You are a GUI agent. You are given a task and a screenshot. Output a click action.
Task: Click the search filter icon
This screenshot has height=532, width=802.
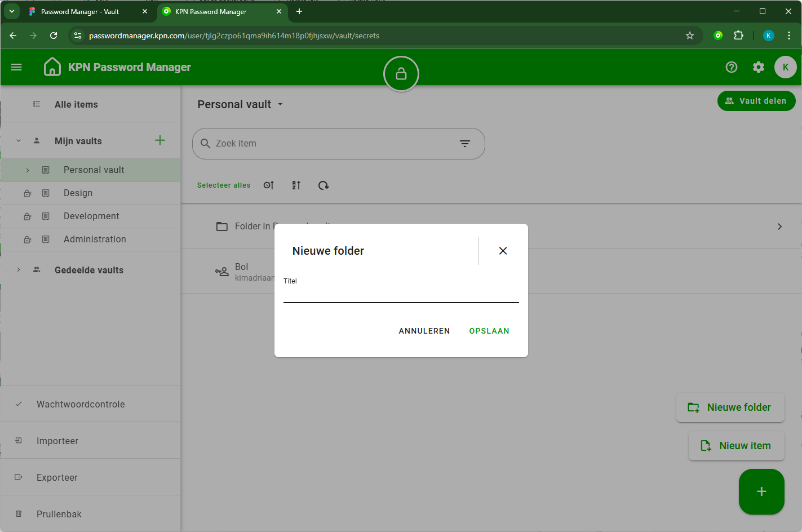coord(464,144)
